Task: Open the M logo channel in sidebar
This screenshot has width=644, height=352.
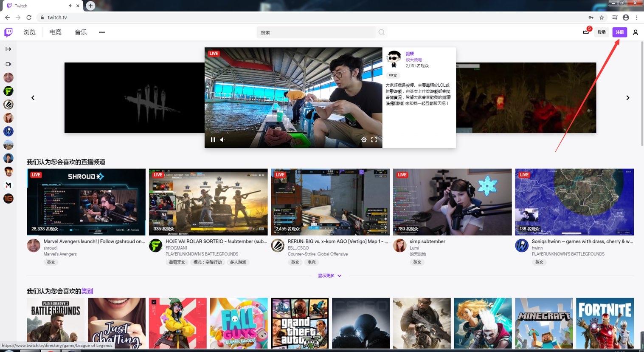Action: pos(8,185)
